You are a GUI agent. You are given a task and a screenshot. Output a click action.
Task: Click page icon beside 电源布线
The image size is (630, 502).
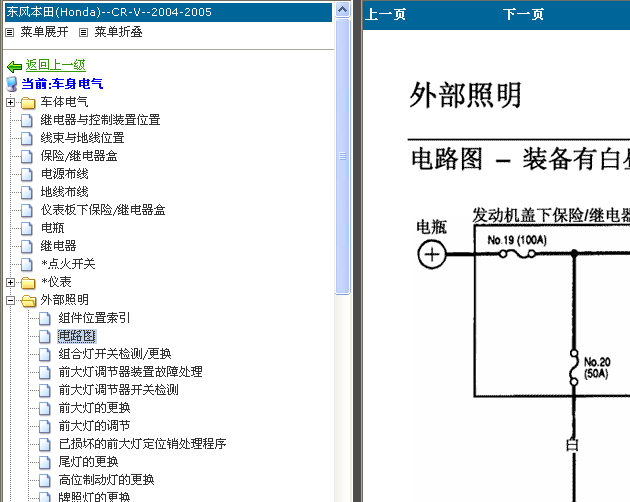point(27,174)
